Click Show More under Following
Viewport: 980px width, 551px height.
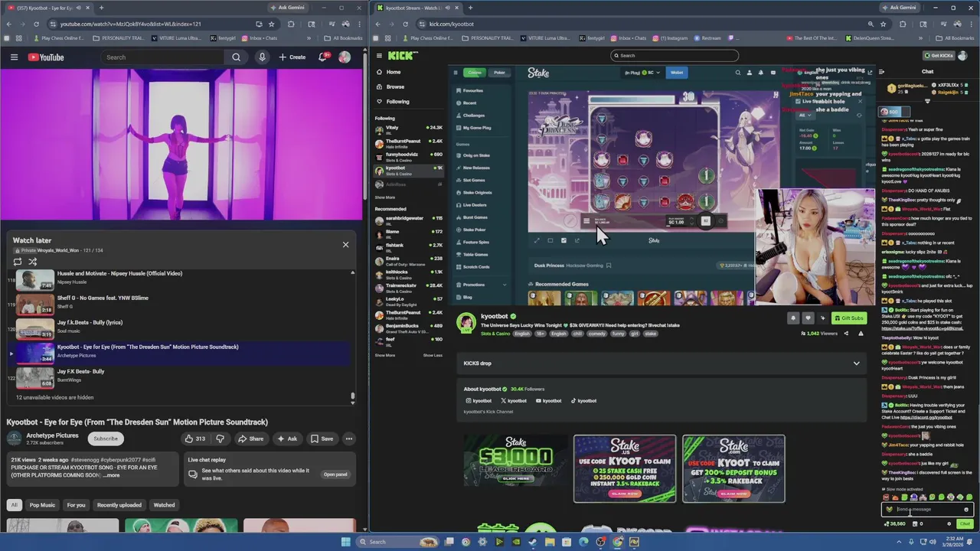tap(385, 197)
